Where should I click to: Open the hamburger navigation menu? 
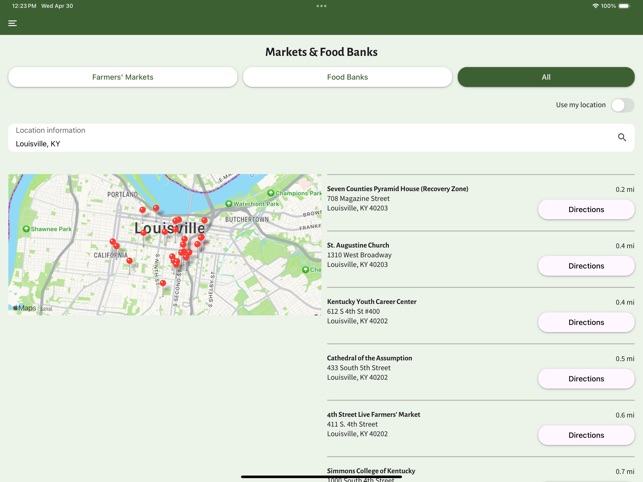[12, 23]
